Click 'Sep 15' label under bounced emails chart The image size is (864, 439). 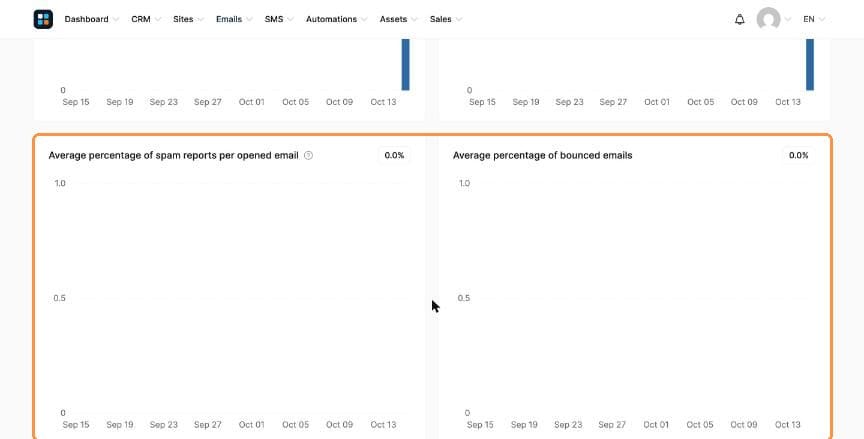click(x=480, y=425)
